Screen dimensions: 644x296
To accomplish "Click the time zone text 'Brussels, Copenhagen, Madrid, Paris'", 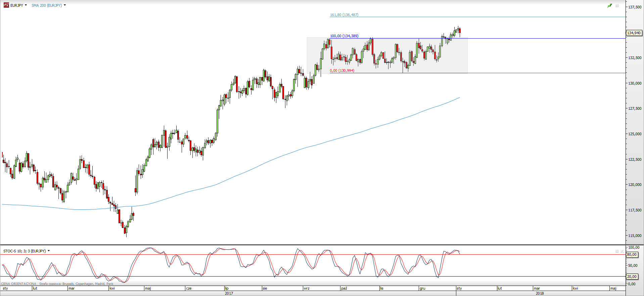I will (88, 284).
